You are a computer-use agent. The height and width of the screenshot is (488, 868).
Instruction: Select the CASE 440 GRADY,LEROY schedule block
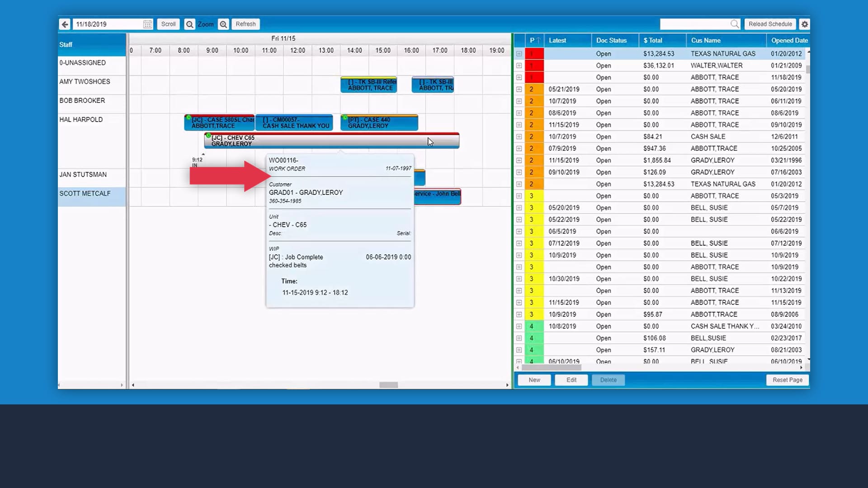pyautogui.click(x=379, y=123)
